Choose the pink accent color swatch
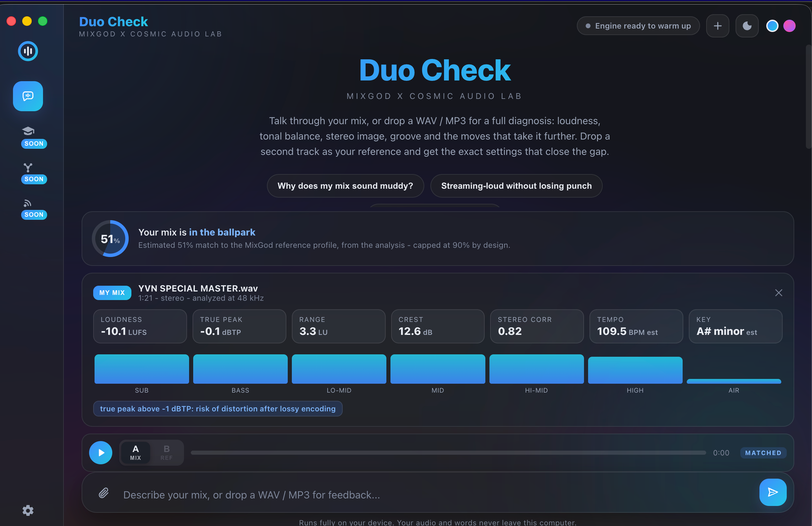This screenshot has height=526, width=812. [x=790, y=26]
